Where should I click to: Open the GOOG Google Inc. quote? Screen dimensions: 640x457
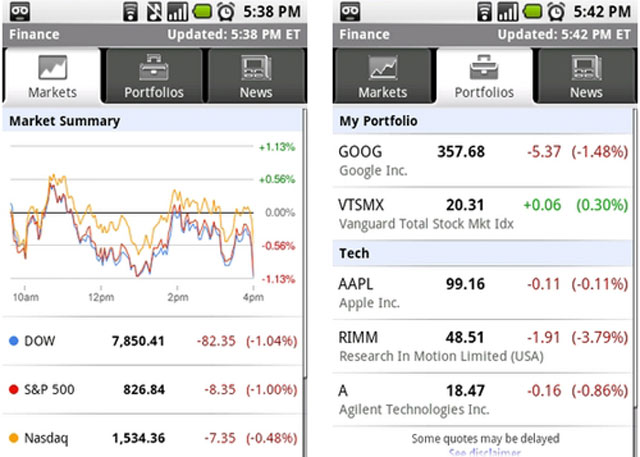[x=483, y=160]
